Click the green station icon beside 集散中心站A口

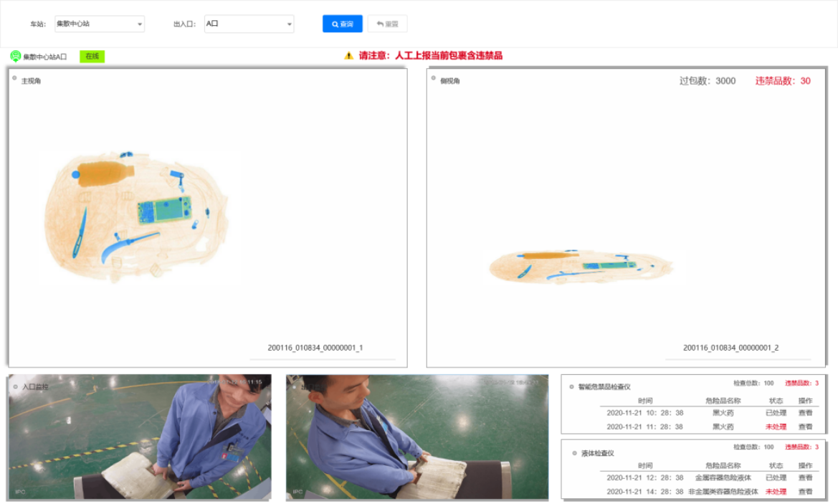(x=15, y=56)
